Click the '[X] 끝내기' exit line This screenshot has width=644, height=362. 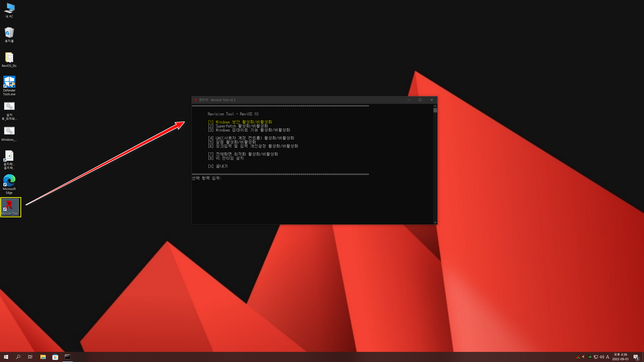coord(218,166)
